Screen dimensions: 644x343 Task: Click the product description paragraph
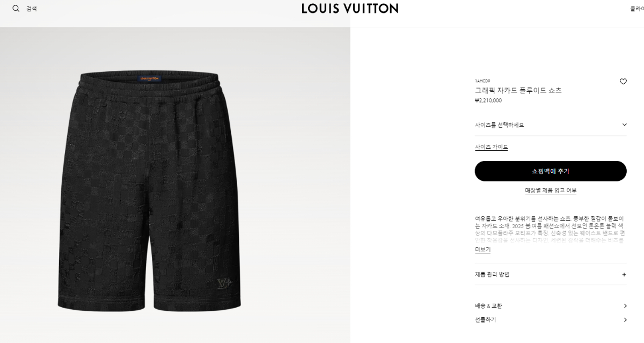click(x=550, y=229)
